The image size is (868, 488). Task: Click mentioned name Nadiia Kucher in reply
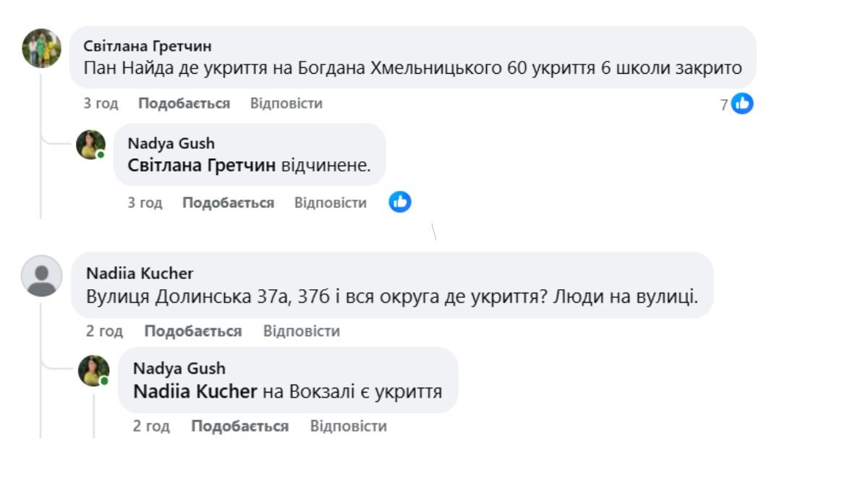(195, 391)
